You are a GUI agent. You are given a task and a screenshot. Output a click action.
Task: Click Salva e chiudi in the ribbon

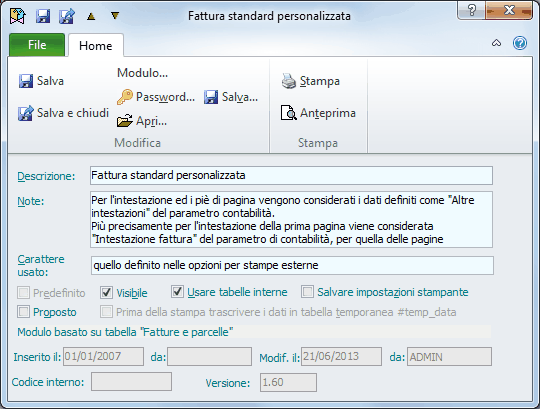point(63,113)
